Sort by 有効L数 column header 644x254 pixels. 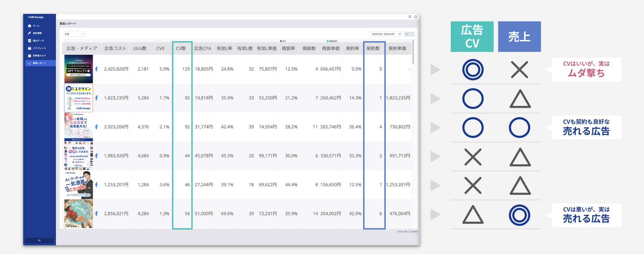(245, 49)
